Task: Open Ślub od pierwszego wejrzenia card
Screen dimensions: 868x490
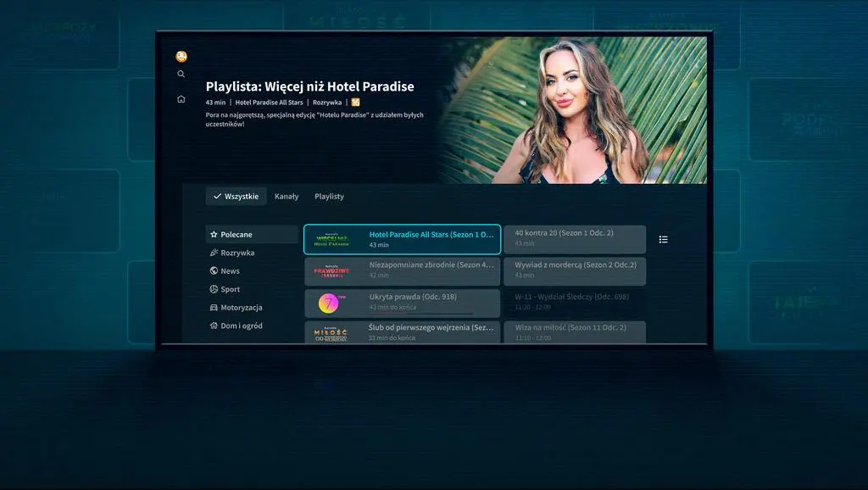Action: click(x=403, y=332)
